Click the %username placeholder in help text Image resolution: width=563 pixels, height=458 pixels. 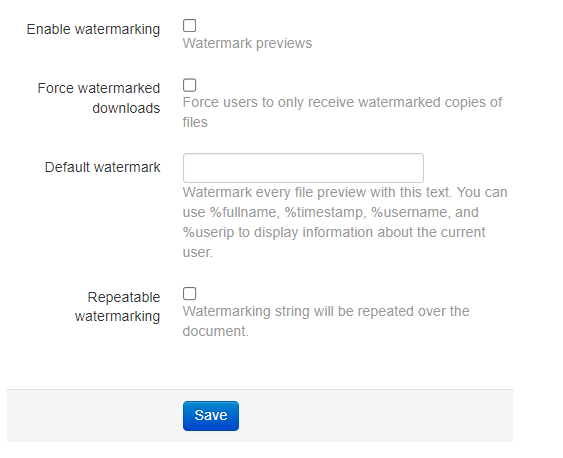click(411, 212)
